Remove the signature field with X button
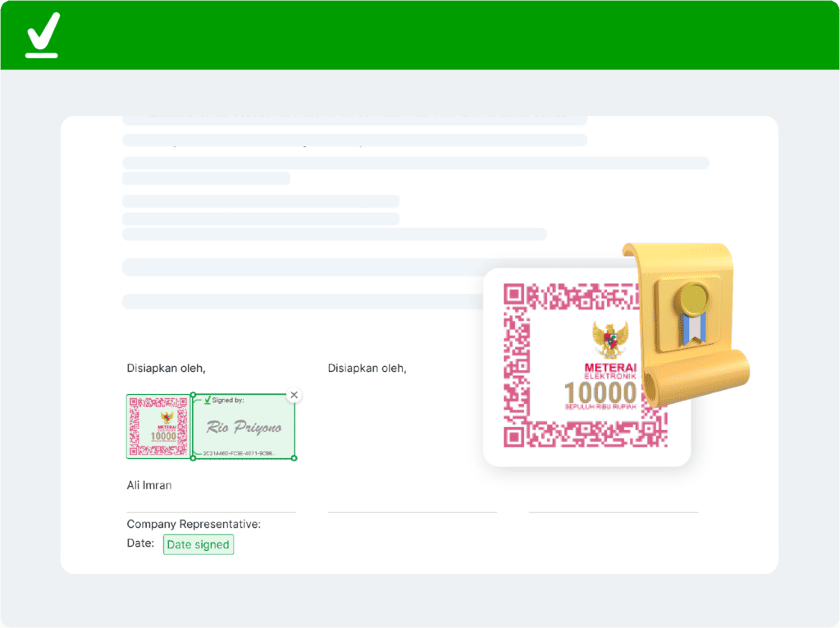 tap(294, 396)
